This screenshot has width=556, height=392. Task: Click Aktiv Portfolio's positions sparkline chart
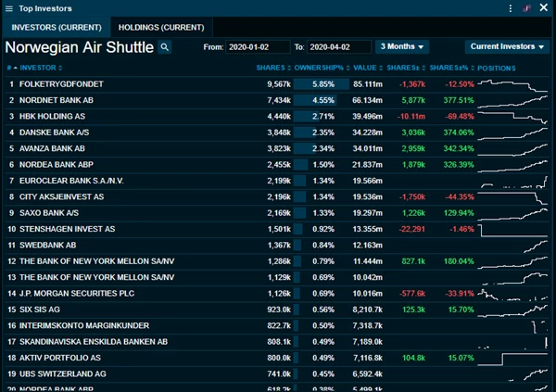click(512, 359)
